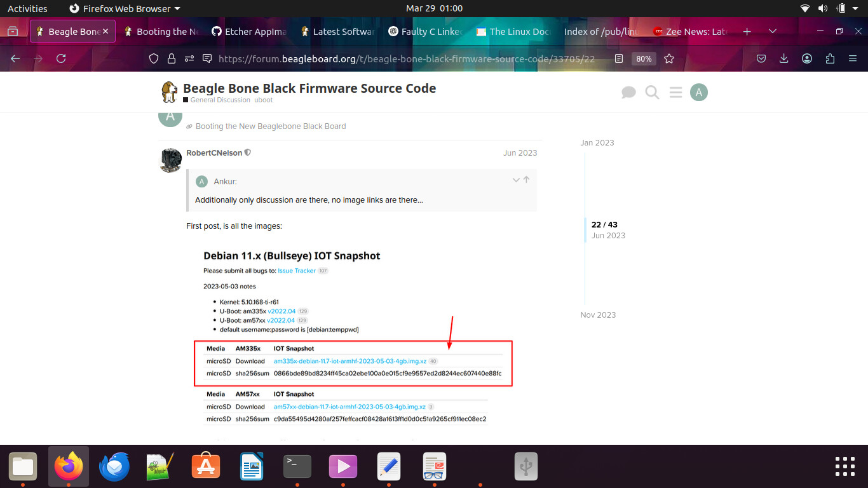Switch to Zee News tab

690,31
